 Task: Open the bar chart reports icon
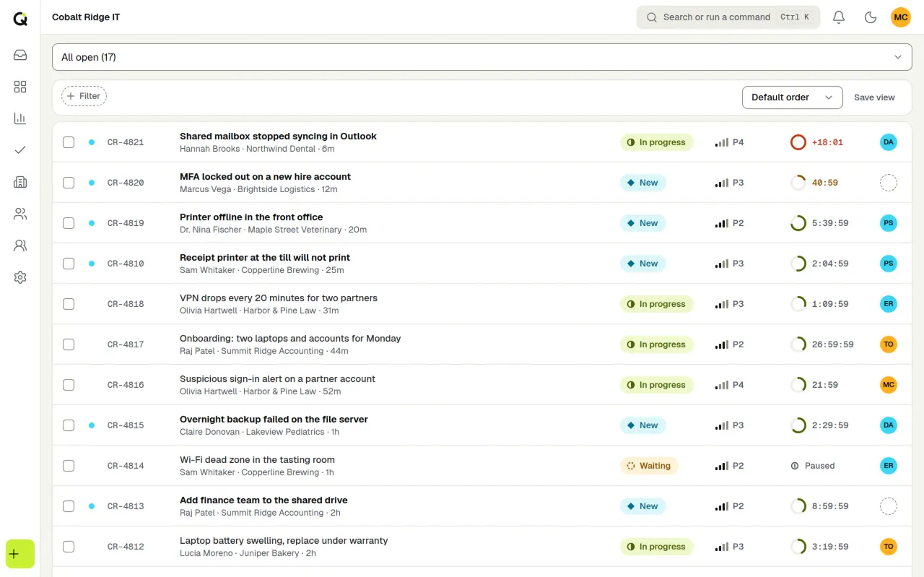coord(20,118)
